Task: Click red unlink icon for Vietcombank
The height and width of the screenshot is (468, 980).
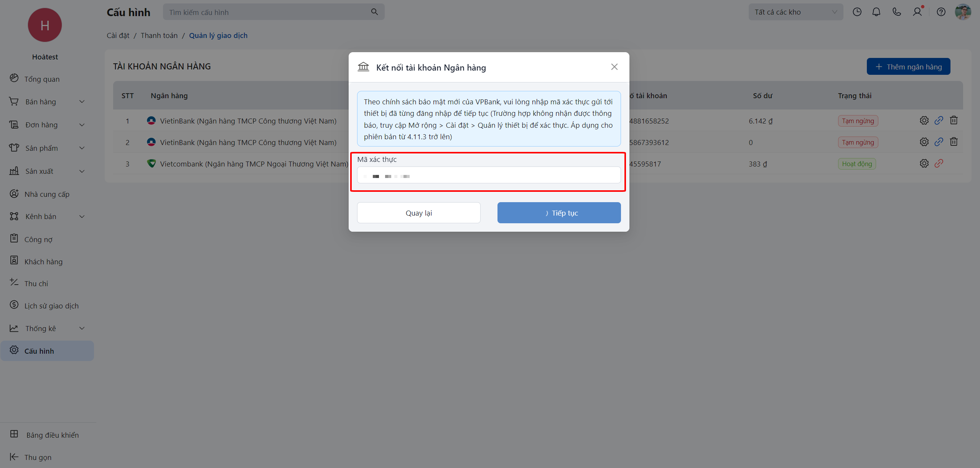Action: pyautogui.click(x=939, y=163)
